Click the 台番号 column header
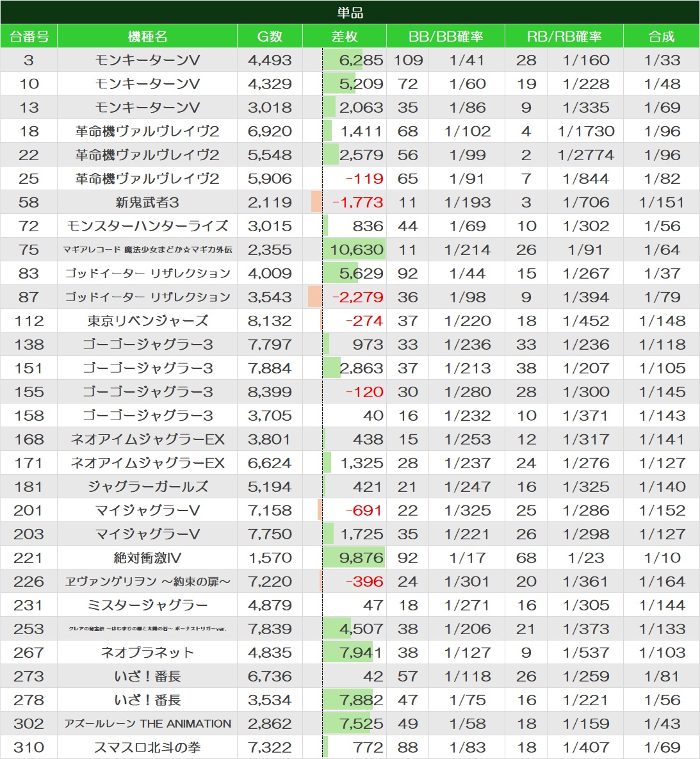This screenshot has height=759, width=700. pyautogui.click(x=29, y=37)
